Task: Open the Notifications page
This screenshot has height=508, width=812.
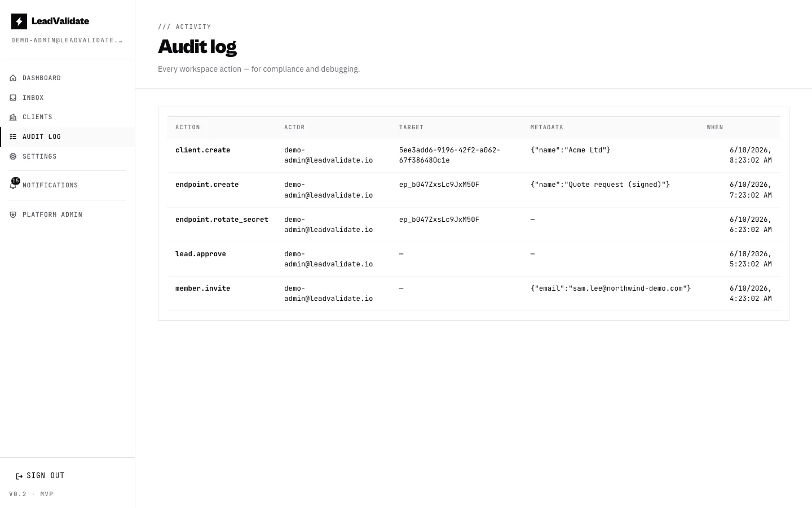Action: (68, 185)
